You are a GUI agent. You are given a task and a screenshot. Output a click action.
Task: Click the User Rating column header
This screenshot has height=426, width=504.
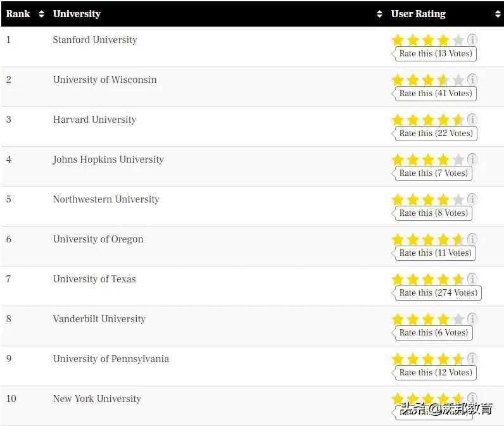[x=419, y=14]
